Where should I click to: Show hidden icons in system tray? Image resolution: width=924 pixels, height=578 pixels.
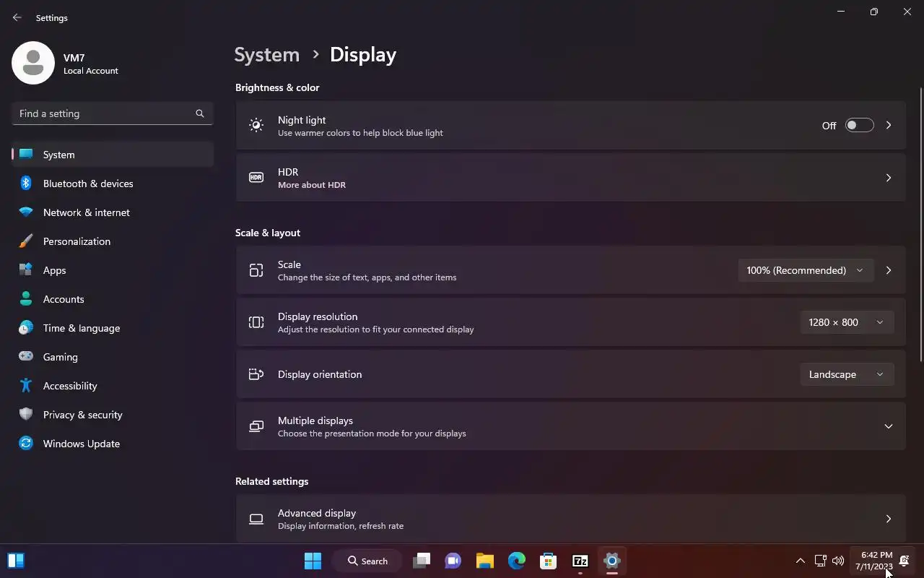pos(800,561)
